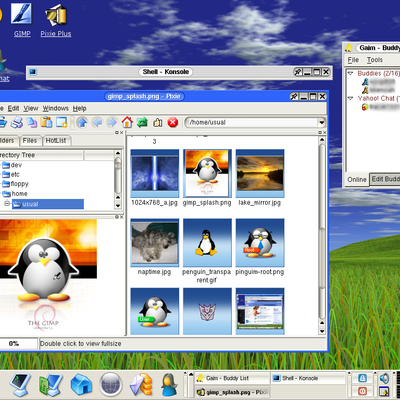Viewport: 400px width, 400px height.
Task: Launch the messenger person icon in panel
Action: click(169, 385)
